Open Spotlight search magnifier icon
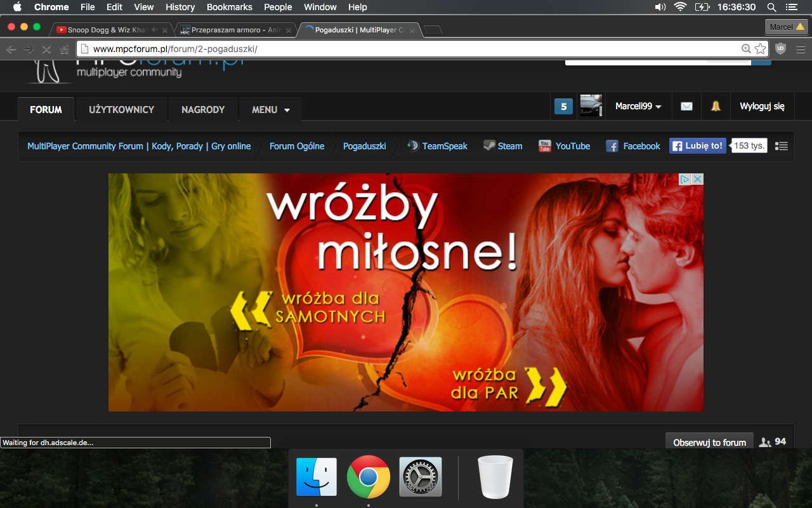This screenshot has height=508, width=812. click(x=771, y=7)
